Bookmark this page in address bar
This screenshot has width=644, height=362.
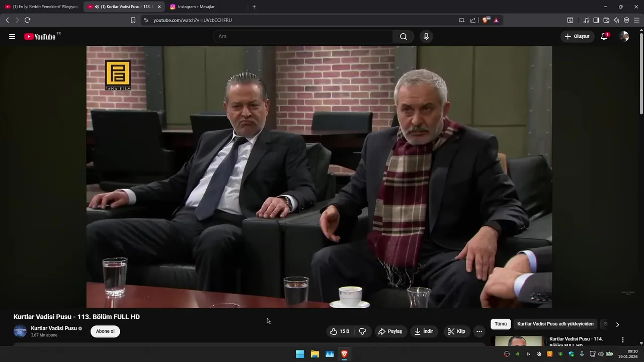coord(133,20)
